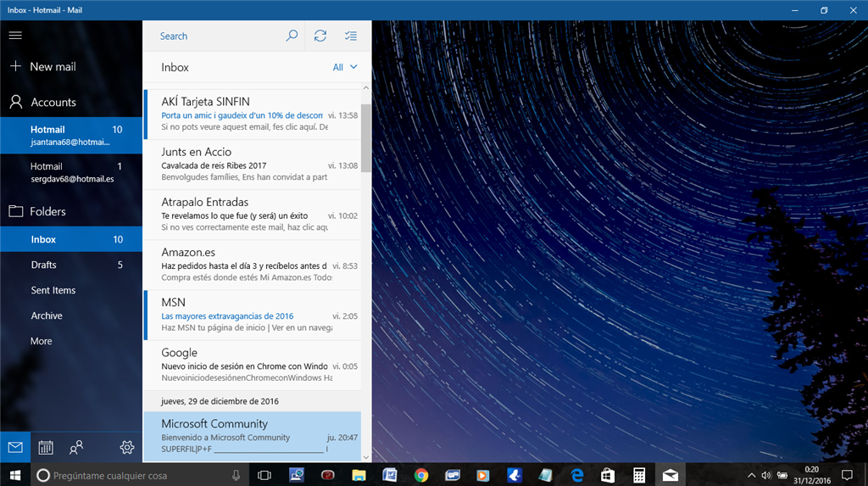
Task: Launch Word from the taskbar
Action: pos(390,475)
